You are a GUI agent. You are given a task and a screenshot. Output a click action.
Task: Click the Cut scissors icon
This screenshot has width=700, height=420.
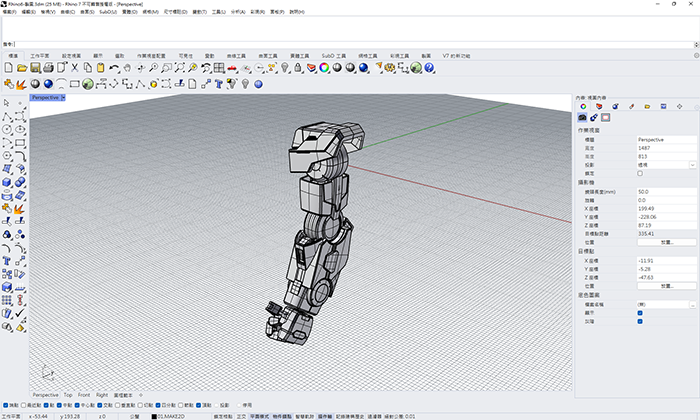pos(73,68)
